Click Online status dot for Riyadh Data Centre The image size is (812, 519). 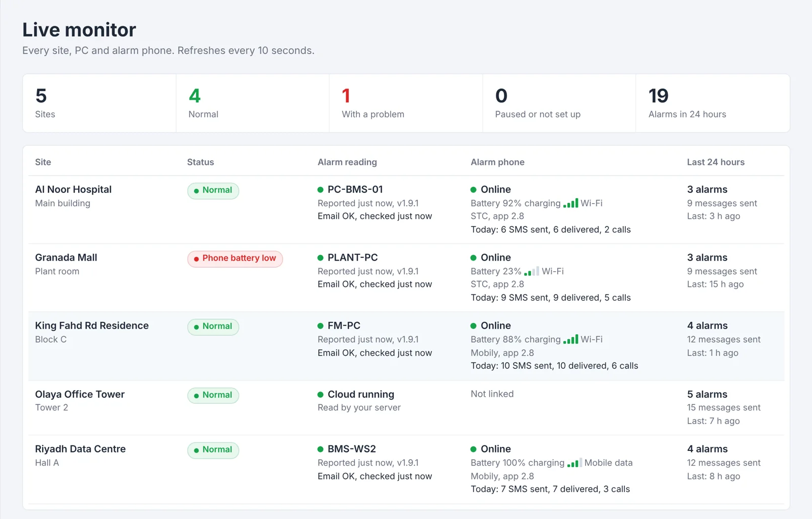[x=473, y=449]
